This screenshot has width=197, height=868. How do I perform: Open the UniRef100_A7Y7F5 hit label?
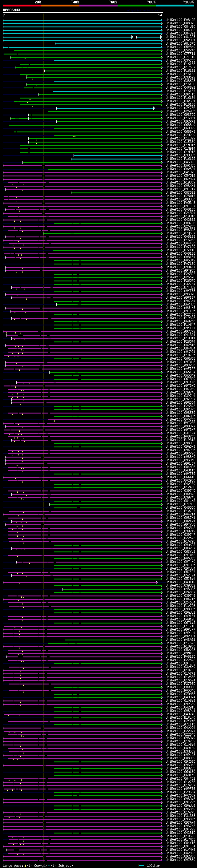(x=180, y=108)
